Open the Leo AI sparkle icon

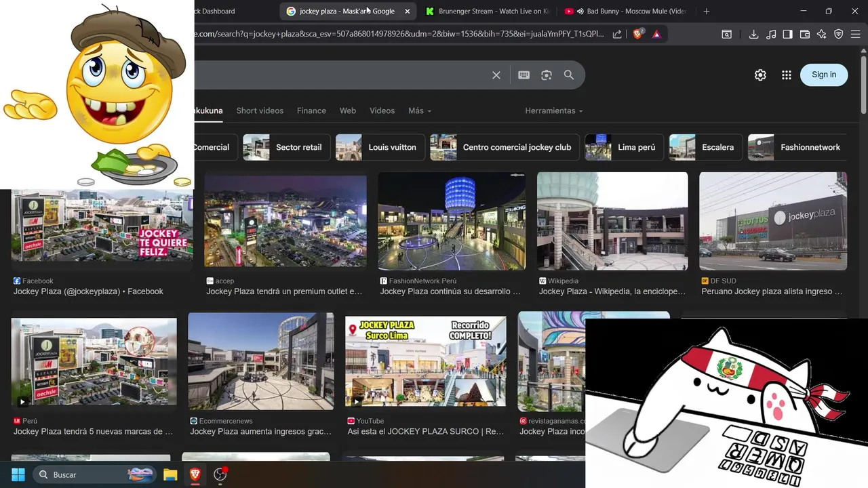pyautogui.click(x=822, y=34)
